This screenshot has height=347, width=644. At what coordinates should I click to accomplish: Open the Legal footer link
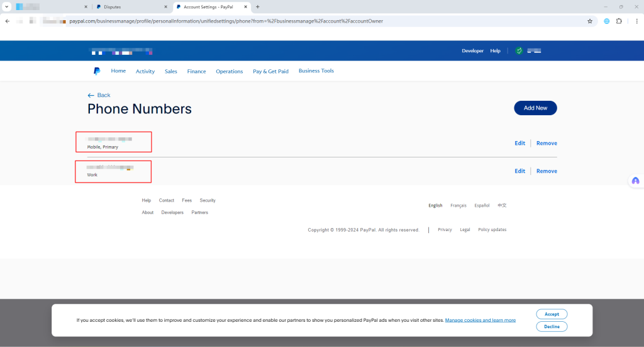[465, 229]
